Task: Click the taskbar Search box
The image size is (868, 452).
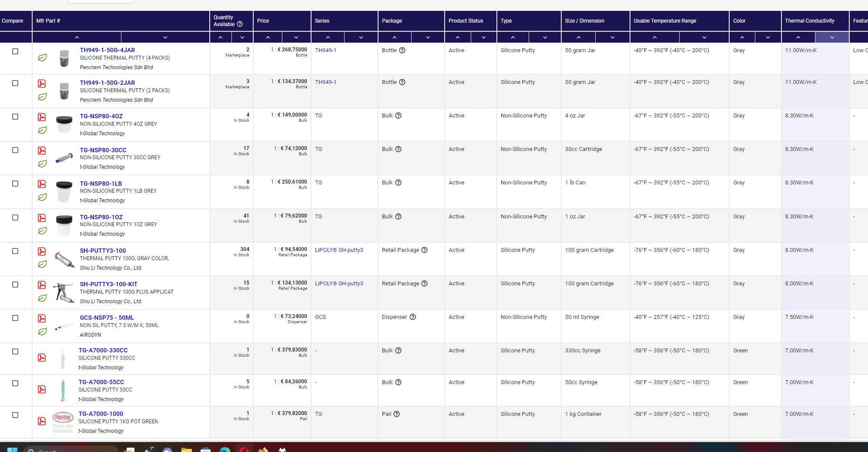Action: coord(71,449)
